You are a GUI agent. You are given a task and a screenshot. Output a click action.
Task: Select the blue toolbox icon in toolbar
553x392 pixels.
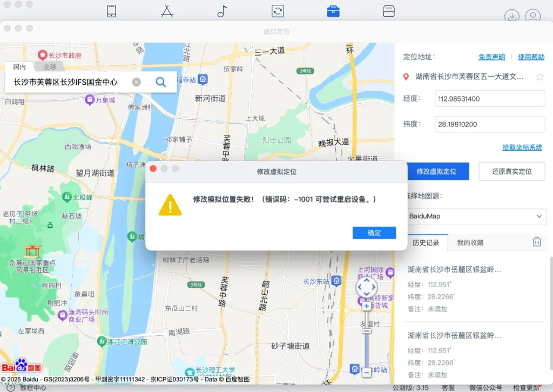click(333, 11)
